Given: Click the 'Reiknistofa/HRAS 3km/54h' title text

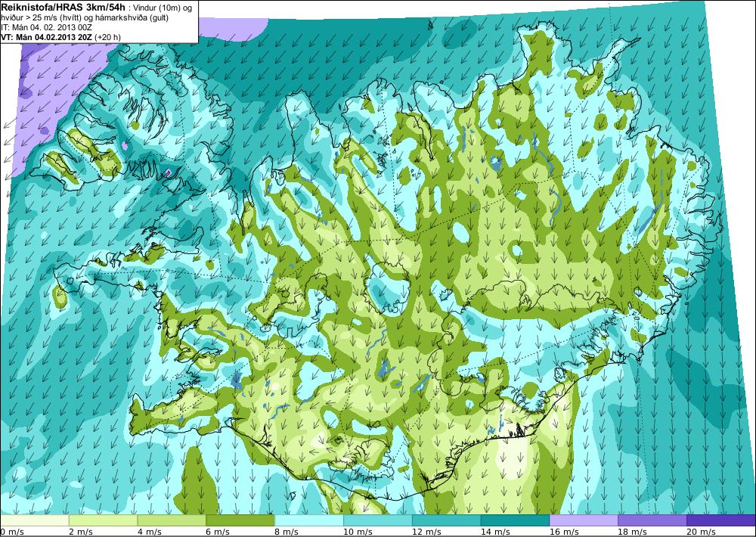Looking at the screenshot, I should coord(64,7).
